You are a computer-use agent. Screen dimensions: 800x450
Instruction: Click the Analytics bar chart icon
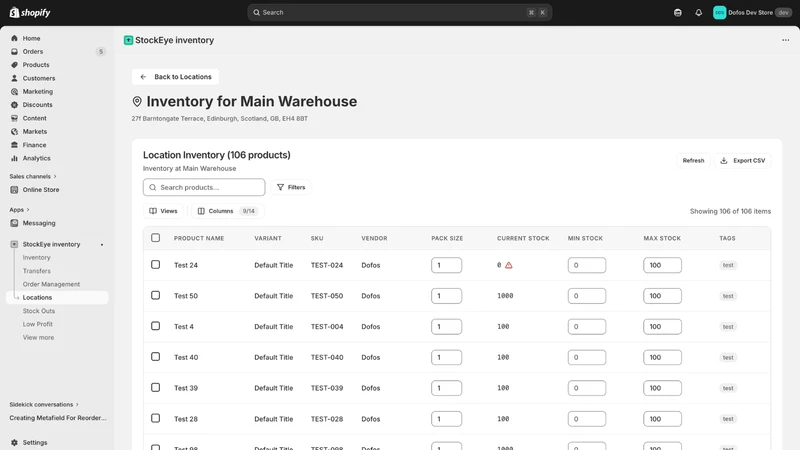(14, 158)
